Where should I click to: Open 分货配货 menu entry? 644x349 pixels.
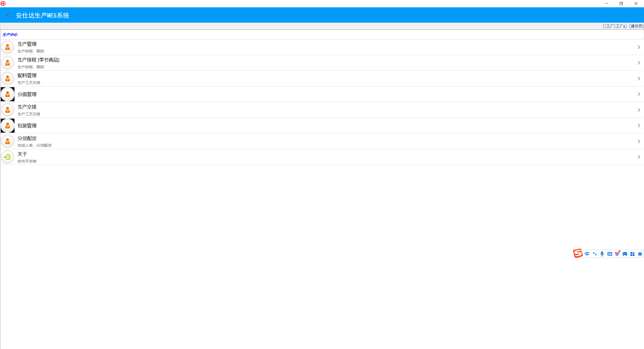27,138
